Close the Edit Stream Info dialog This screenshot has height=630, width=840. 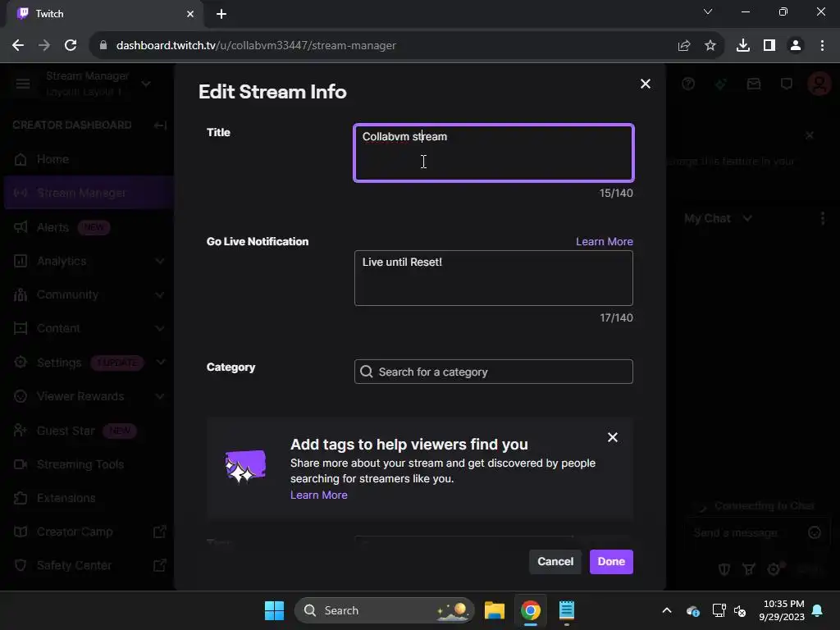click(645, 84)
